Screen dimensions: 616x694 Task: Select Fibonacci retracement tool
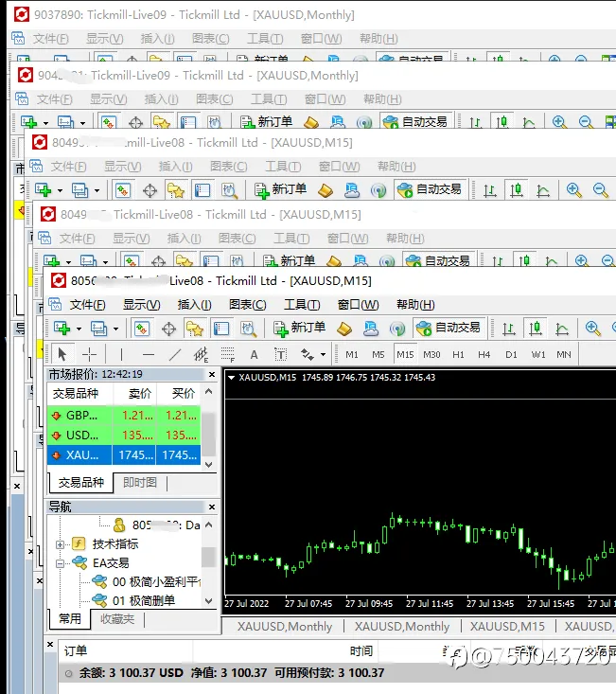(228, 354)
